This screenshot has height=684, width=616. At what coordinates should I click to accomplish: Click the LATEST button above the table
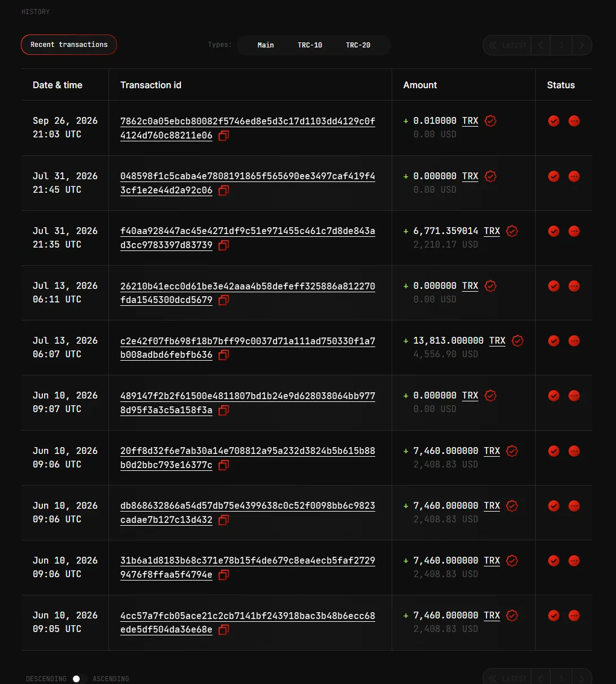click(x=507, y=45)
